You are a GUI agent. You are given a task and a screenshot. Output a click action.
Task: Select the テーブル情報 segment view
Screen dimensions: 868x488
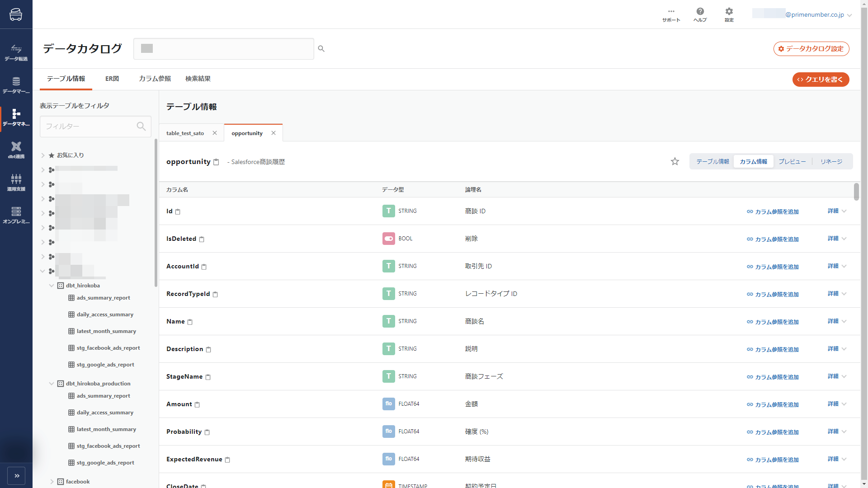[x=713, y=161]
